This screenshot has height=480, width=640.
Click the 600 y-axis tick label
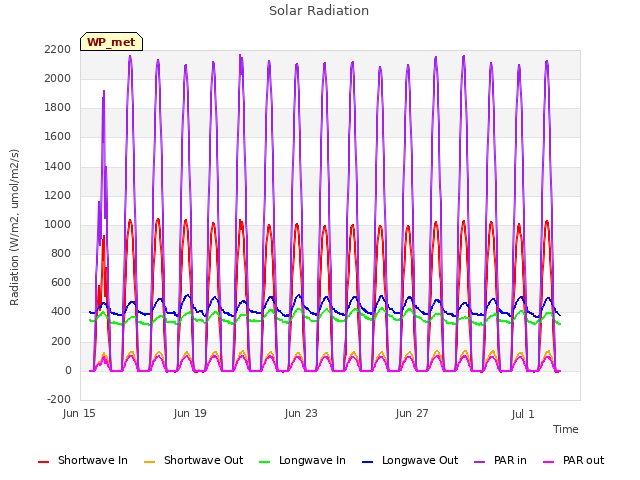61,283
